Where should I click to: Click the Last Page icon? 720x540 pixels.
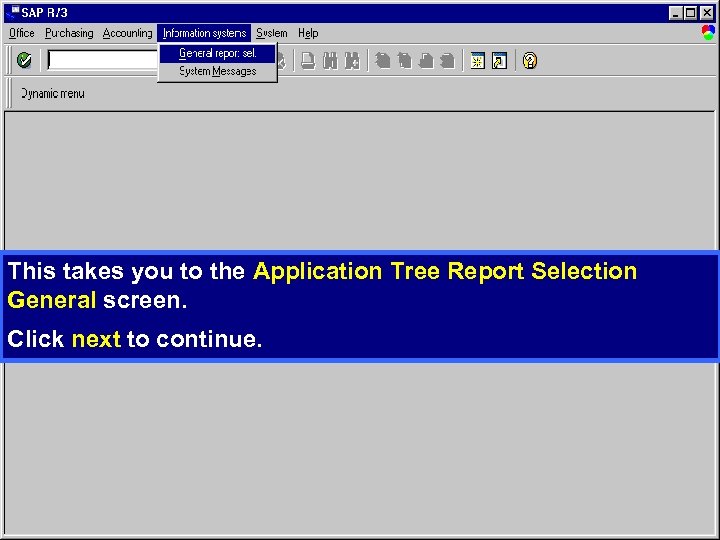tap(448, 61)
